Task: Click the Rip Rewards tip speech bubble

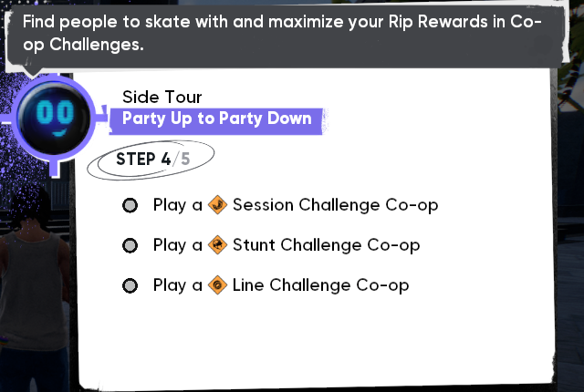Action: [x=285, y=36]
